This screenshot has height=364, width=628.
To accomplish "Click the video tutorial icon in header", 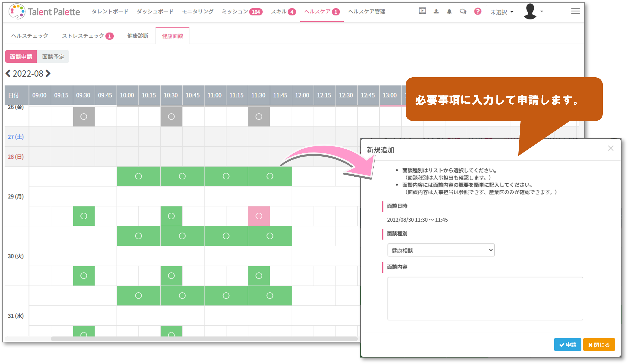I will pyautogui.click(x=422, y=11).
